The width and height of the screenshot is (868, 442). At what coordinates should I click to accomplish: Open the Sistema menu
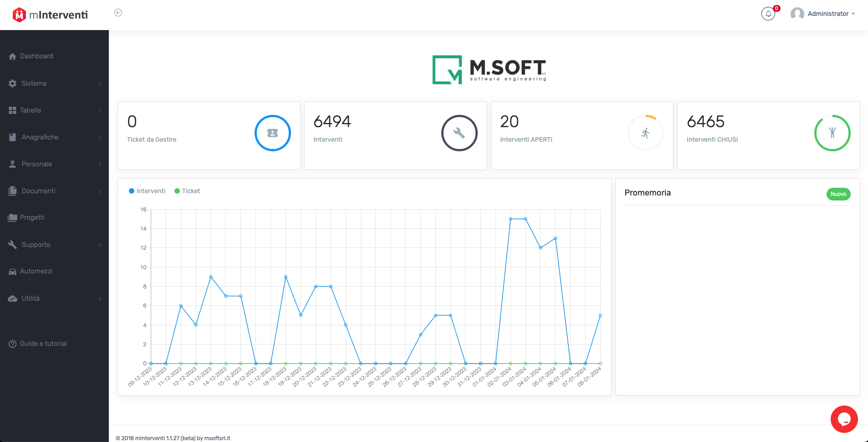(x=34, y=83)
